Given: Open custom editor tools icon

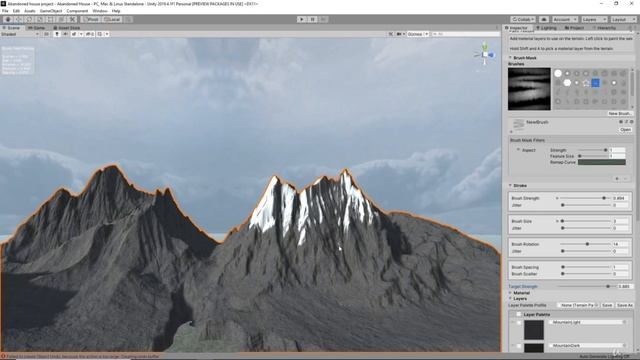Looking at the screenshot, I should [72, 19].
